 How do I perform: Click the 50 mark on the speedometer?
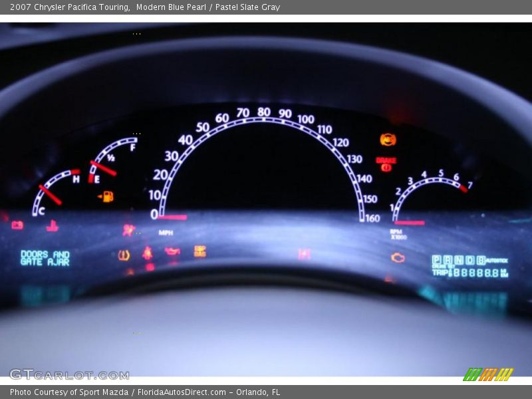point(203,127)
